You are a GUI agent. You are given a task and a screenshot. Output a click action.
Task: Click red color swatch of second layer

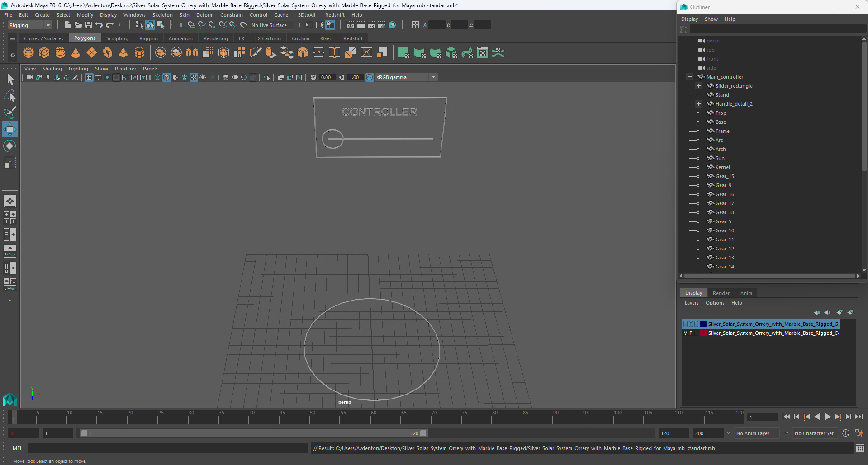click(x=703, y=333)
